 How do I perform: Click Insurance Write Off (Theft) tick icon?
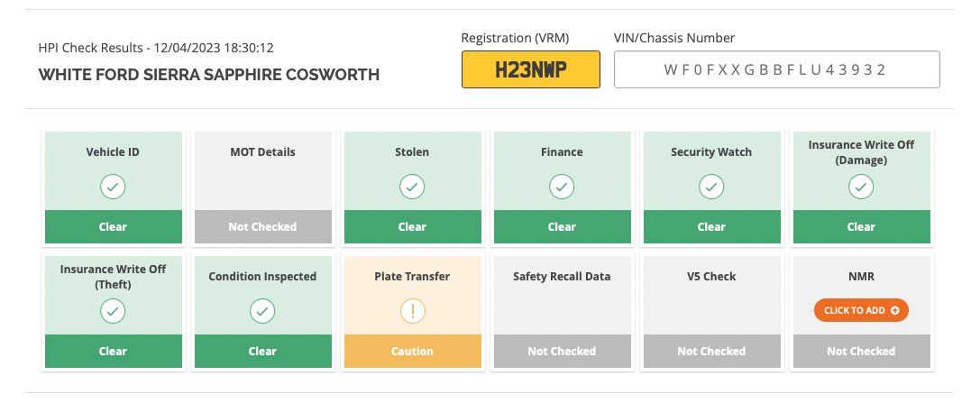[113, 310]
